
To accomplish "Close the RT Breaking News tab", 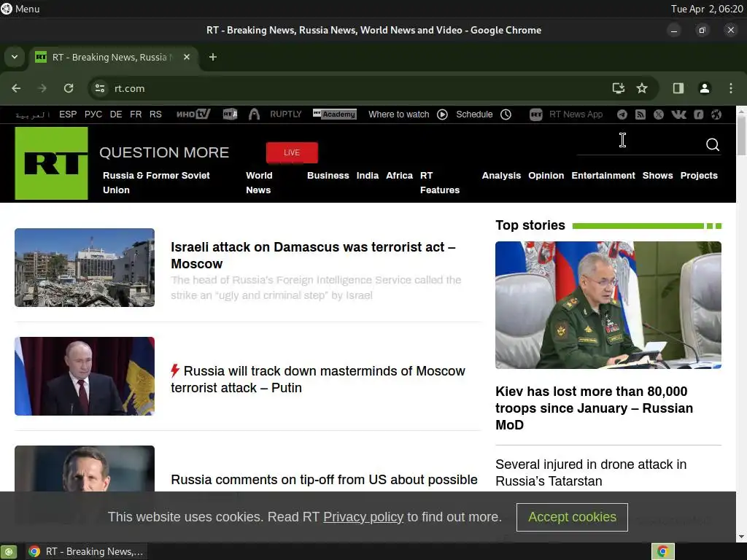I will pos(187,57).
